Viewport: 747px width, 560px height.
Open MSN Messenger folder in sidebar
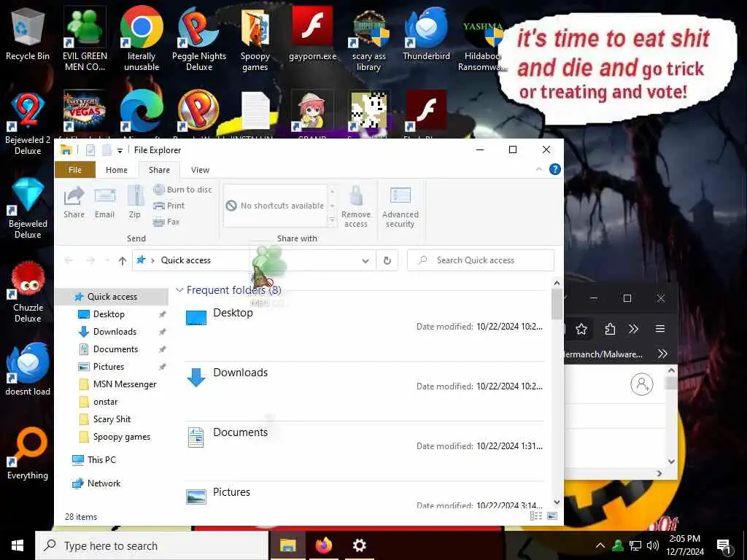[x=125, y=384]
